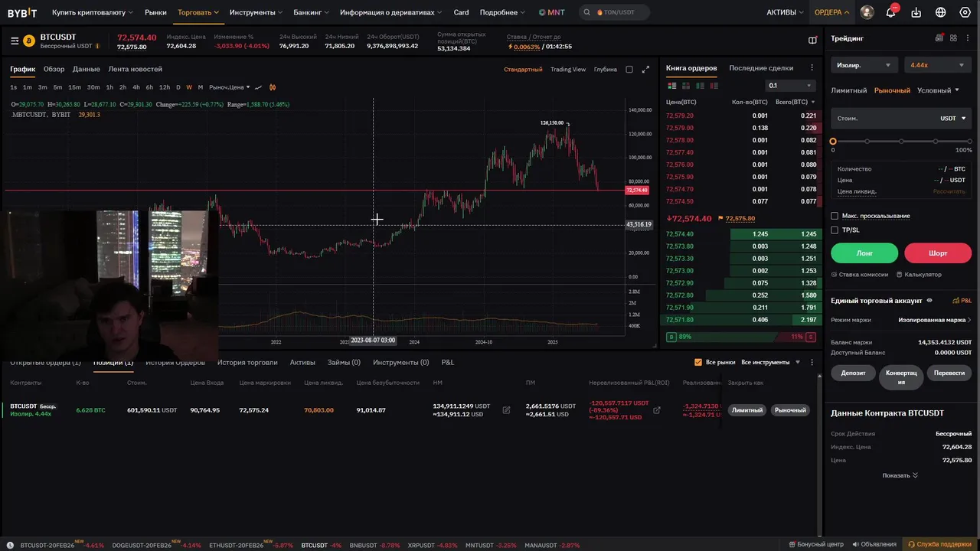Viewport: 980px width, 551px height.
Task: Open the chart indicators line icon
Action: (258, 87)
